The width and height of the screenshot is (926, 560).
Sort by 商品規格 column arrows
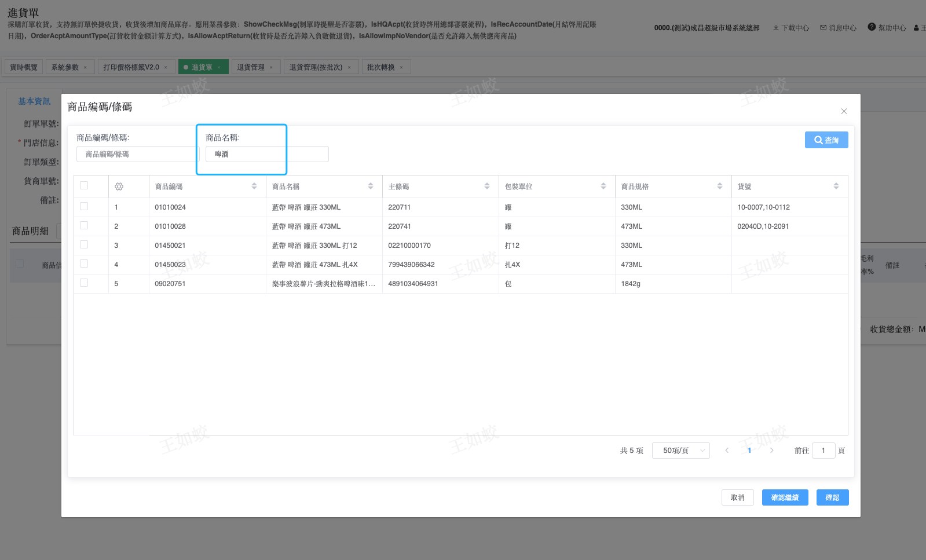click(x=719, y=186)
